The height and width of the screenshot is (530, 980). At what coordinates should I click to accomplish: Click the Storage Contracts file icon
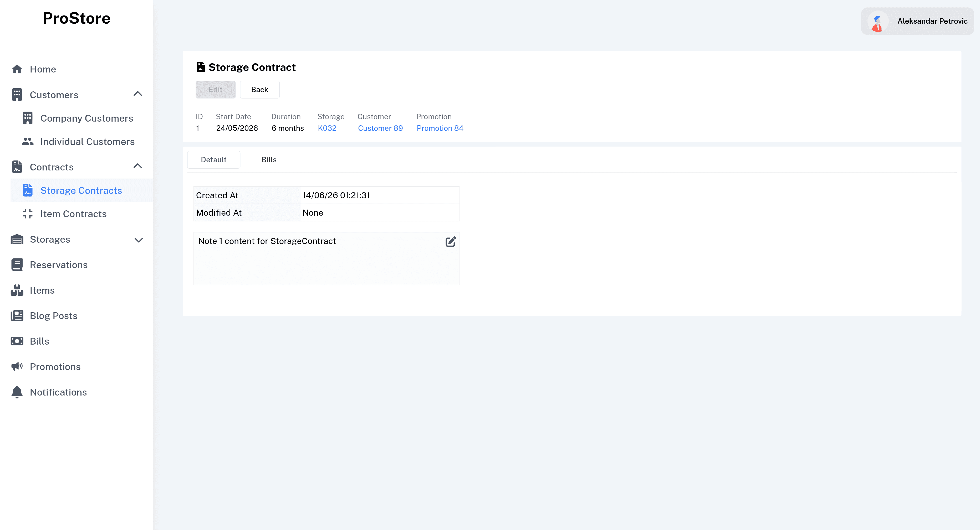(x=27, y=190)
